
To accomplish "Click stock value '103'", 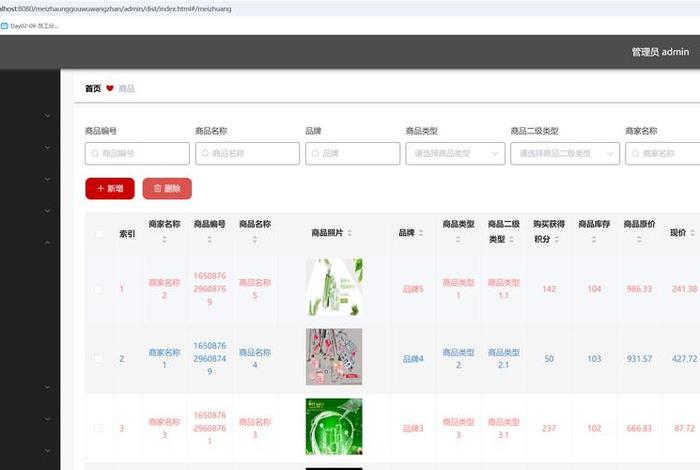I will point(594,358).
